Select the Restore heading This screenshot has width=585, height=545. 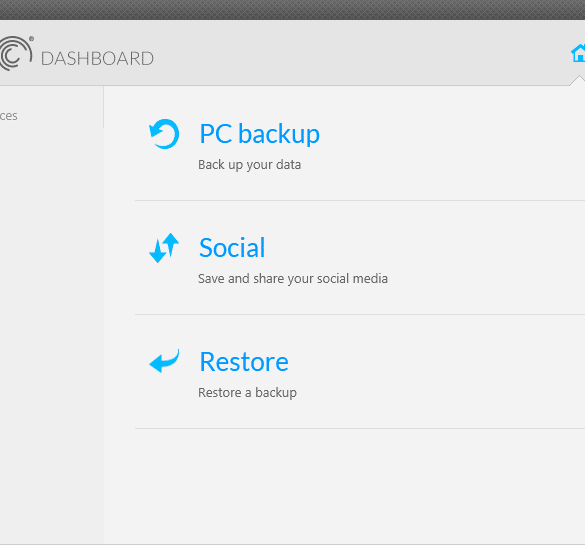[244, 362]
